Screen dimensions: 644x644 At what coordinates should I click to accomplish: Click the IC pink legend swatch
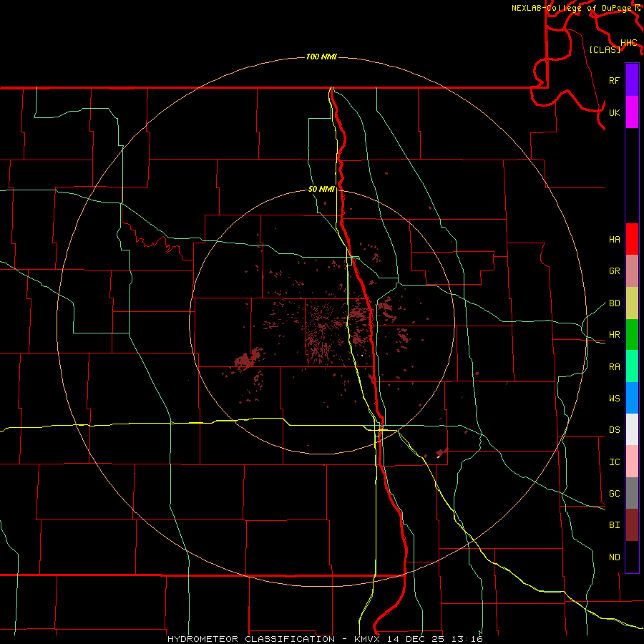(x=632, y=462)
